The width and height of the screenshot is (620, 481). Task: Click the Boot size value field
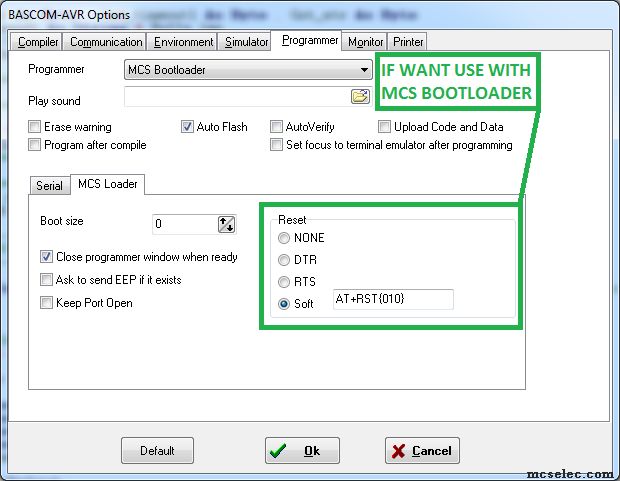coord(185,224)
